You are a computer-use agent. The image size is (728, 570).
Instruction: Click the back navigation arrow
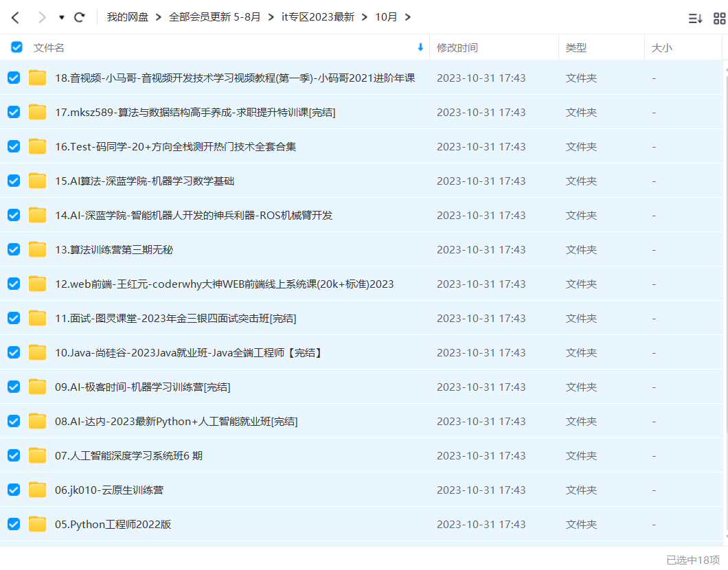15,17
